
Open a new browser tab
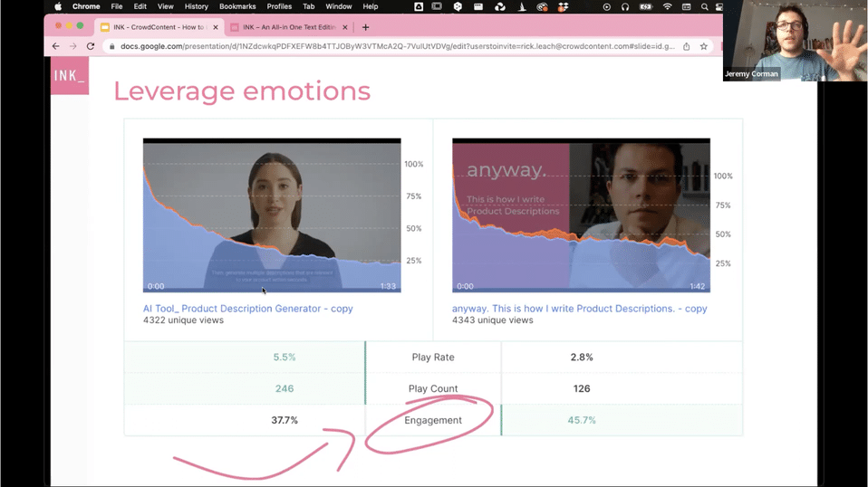tap(366, 27)
